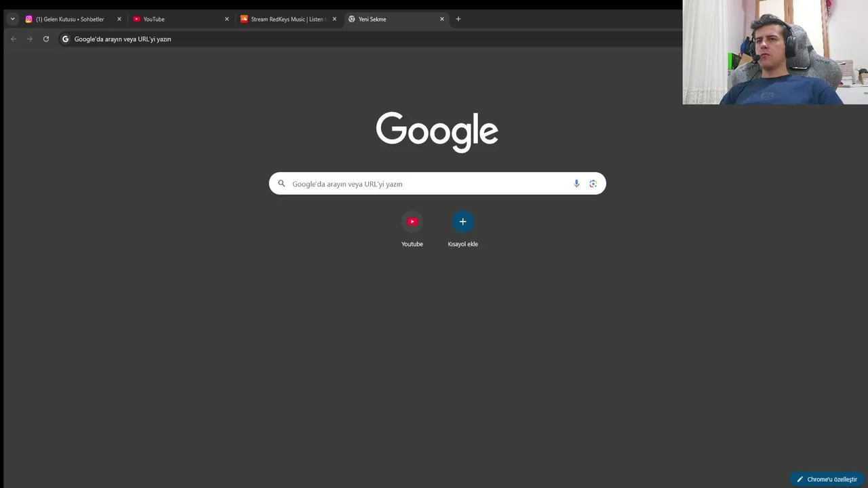Click the Google icon in address bar
This screenshot has height=488, width=868.
point(66,39)
